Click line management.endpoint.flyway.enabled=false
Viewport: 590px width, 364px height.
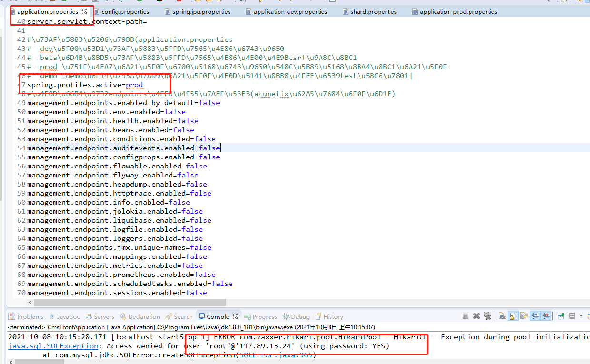[113, 175]
